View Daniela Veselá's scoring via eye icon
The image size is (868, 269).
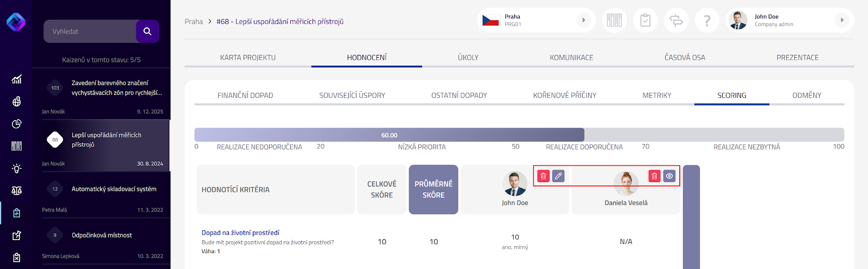tap(669, 176)
